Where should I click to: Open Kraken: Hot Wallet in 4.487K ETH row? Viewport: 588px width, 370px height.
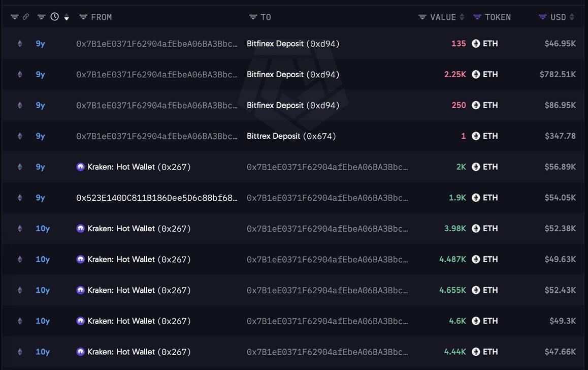pyautogui.click(x=139, y=259)
